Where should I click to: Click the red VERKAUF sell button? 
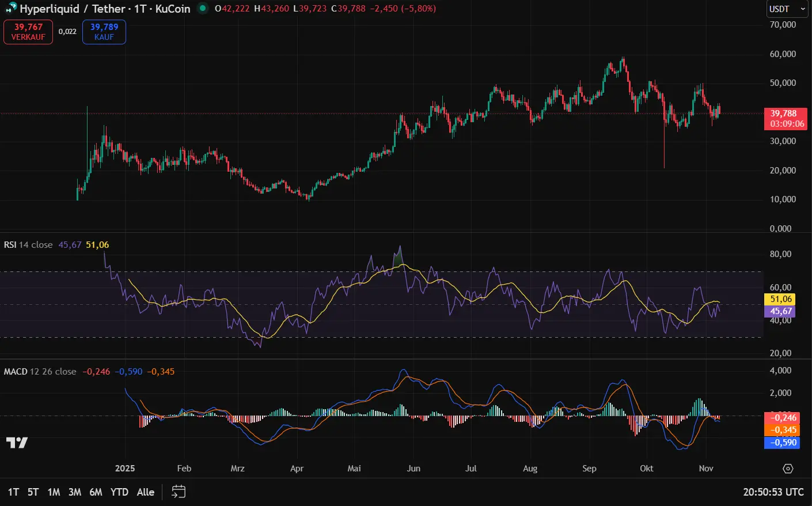[28, 32]
